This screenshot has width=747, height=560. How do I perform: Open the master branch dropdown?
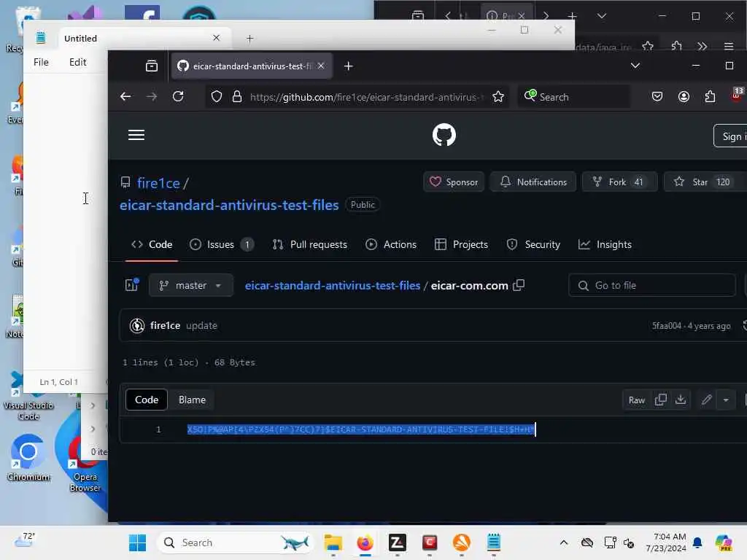pyautogui.click(x=191, y=285)
